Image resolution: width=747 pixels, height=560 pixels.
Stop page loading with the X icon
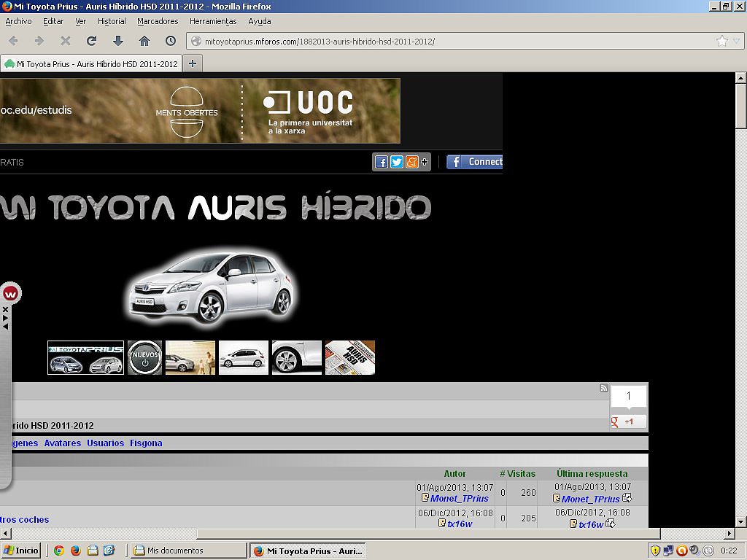coord(65,41)
